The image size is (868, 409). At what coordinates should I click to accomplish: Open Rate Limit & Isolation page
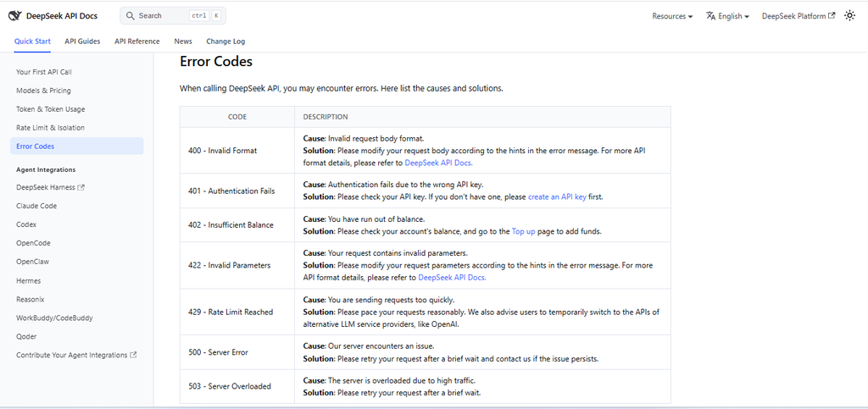(x=50, y=128)
